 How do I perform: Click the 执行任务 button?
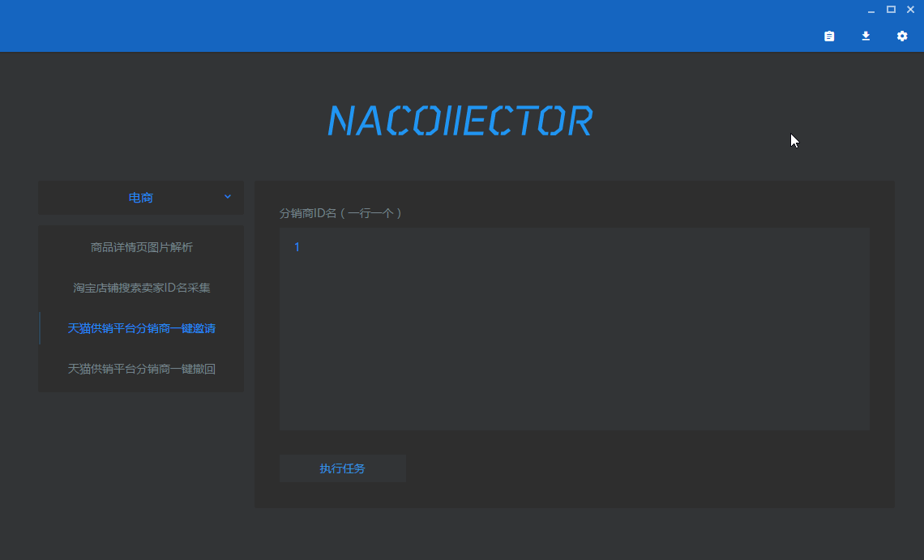(x=342, y=468)
